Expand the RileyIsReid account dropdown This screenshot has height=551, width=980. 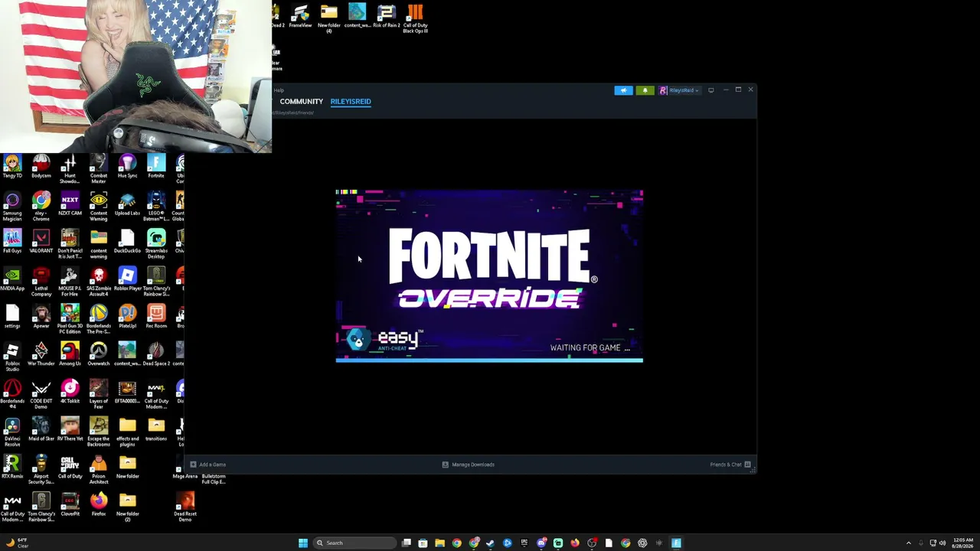tap(679, 90)
